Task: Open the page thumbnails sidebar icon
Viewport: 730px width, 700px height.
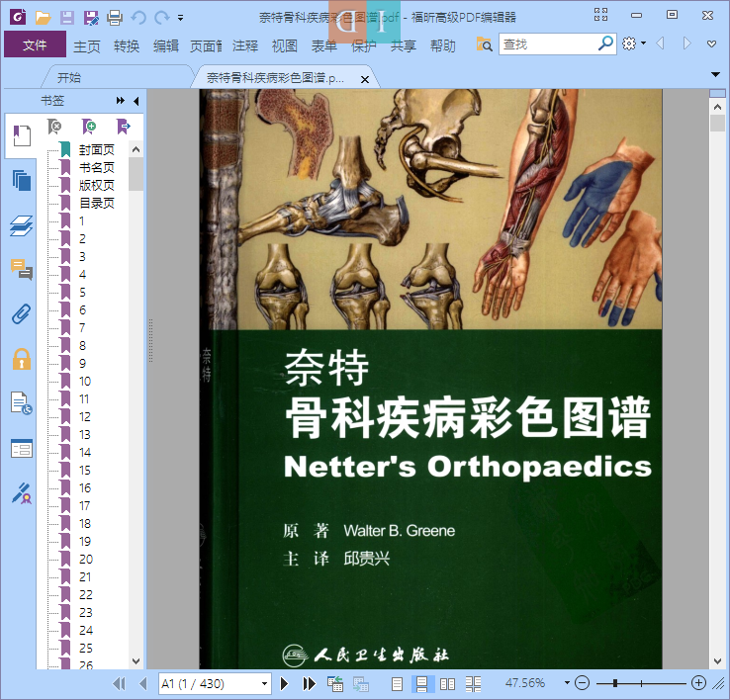Action: point(22,181)
